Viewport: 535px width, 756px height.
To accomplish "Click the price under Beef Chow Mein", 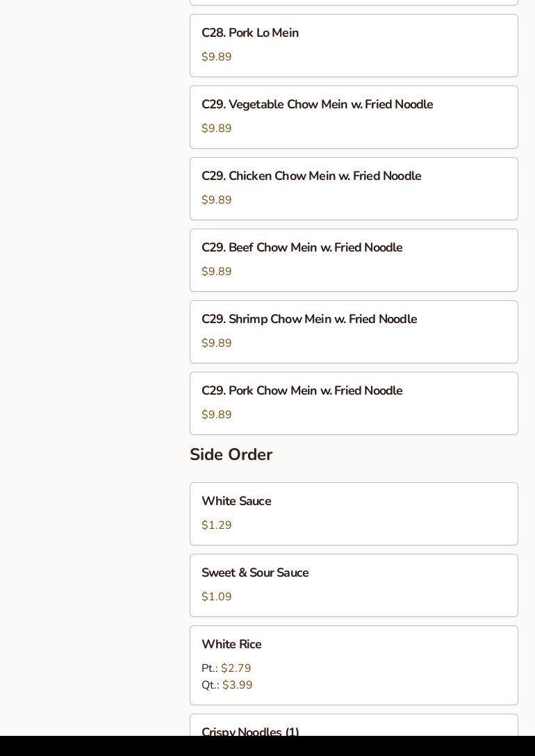I will pyautogui.click(x=217, y=272).
